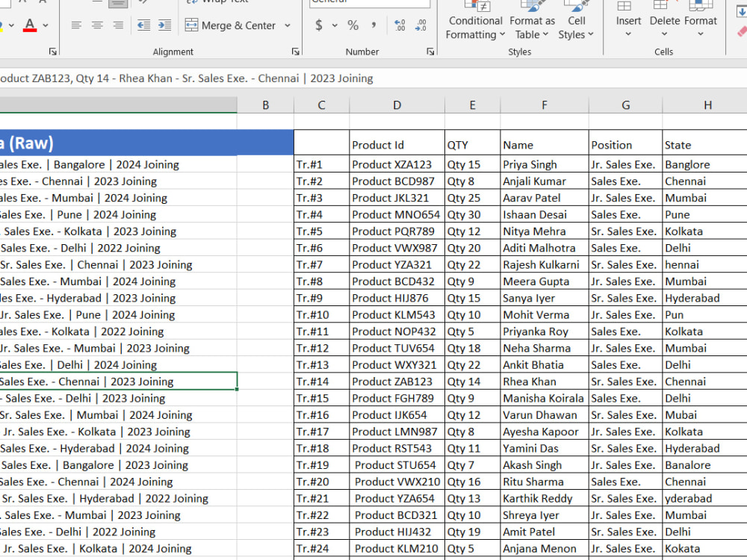The height and width of the screenshot is (560, 747).
Task: Select column B header
Action: click(265, 105)
